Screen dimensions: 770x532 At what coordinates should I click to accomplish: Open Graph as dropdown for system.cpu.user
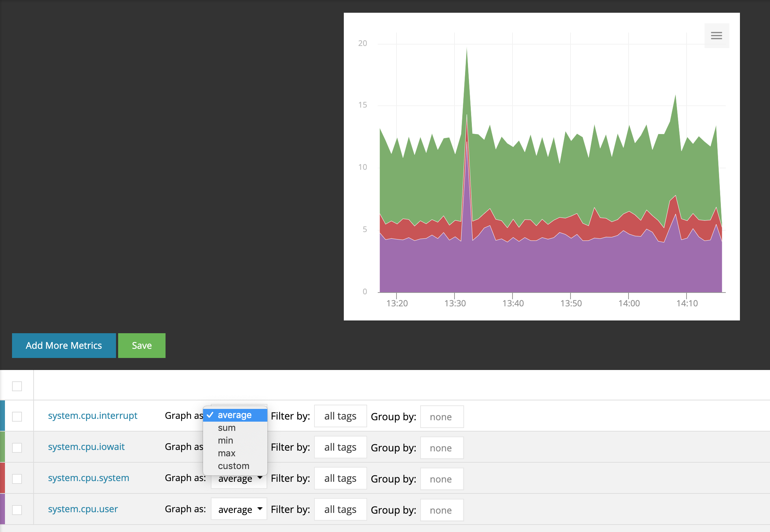tap(239, 509)
